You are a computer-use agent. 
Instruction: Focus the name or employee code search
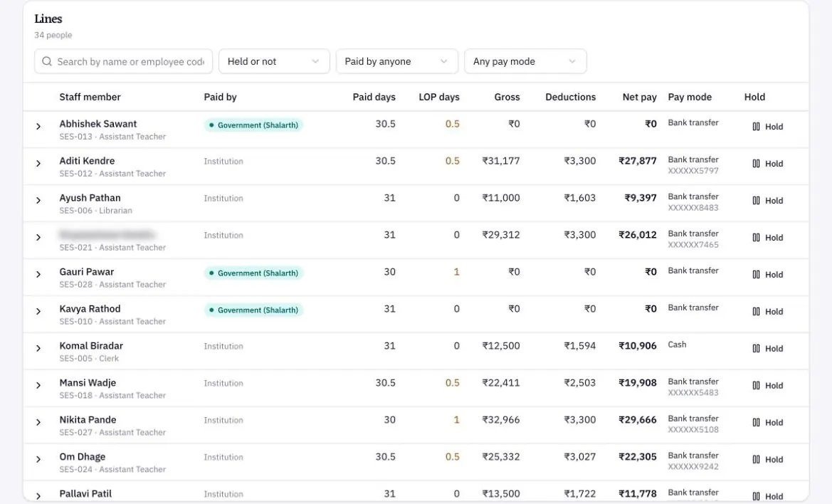123,61
